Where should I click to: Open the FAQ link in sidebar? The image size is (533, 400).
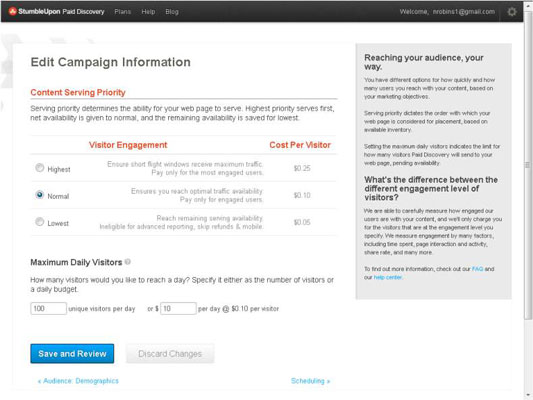click(477, 269)
